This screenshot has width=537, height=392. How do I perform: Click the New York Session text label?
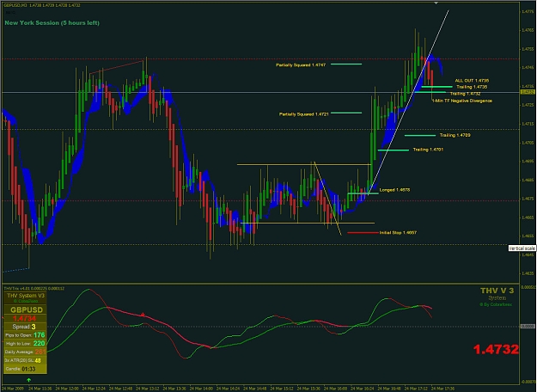coord(52,23)
